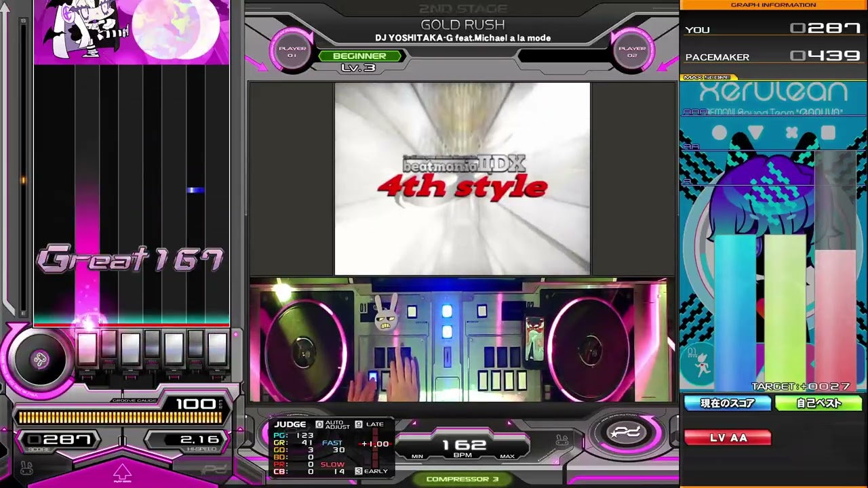Click the SLOW count 14

tap(339, 471)
